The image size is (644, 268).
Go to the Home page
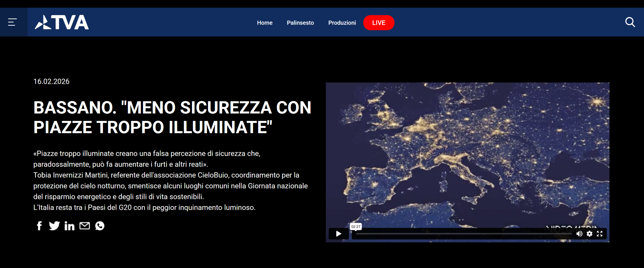click(264, 23)
